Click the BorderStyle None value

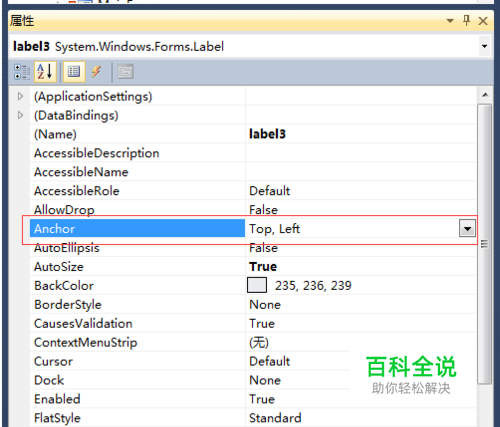265,305
